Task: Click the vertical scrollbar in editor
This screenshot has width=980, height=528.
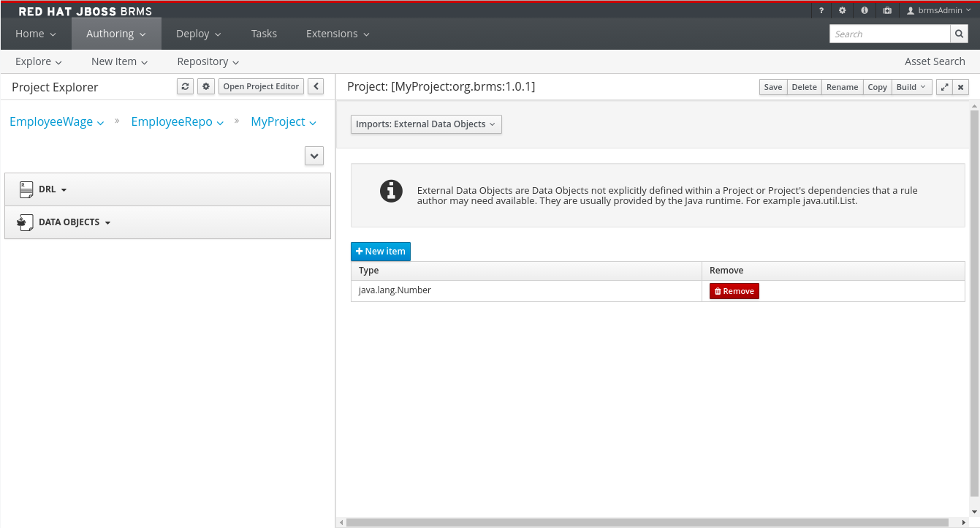Action: [974, 302]
